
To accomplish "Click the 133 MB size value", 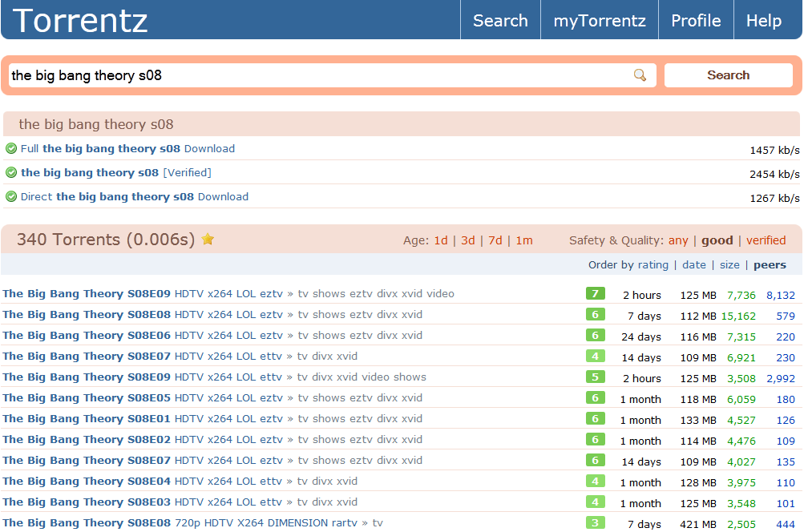I will click(x=698, y=421).
